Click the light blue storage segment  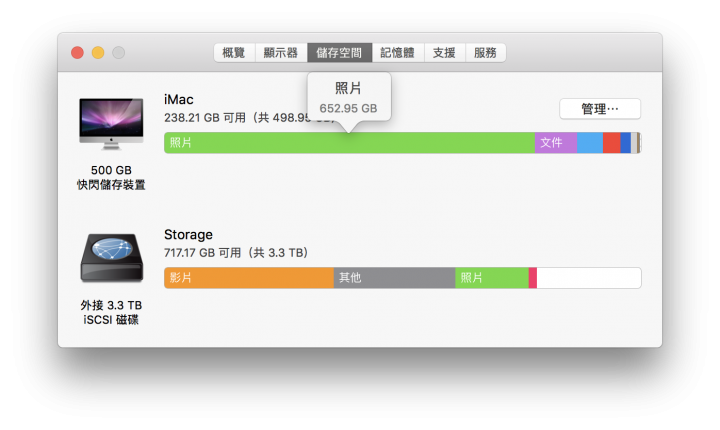coord(590,143)
